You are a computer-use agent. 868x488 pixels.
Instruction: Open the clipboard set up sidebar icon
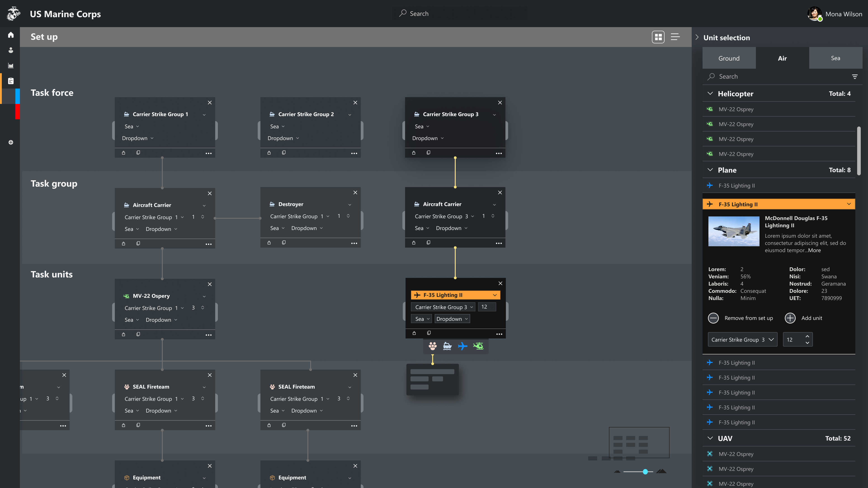point(11,81)
